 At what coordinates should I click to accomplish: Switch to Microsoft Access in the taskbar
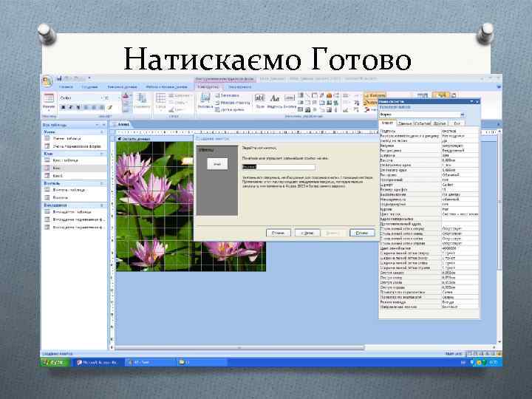(98, 362)
